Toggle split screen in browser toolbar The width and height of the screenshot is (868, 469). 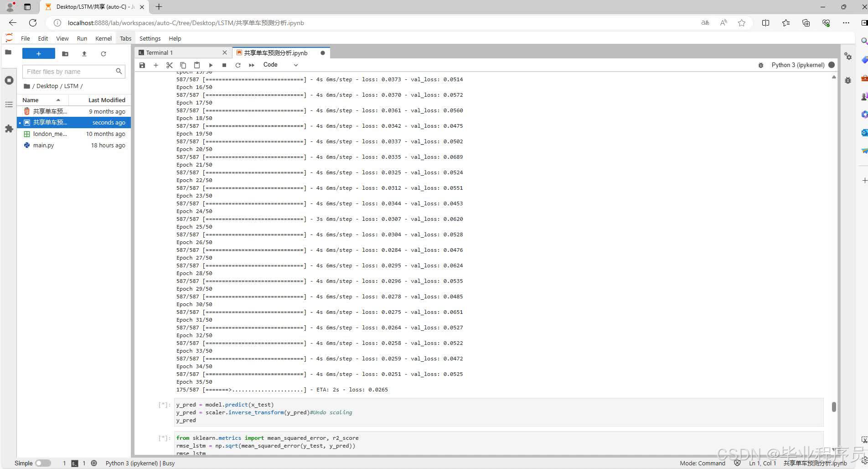[765, 23]
